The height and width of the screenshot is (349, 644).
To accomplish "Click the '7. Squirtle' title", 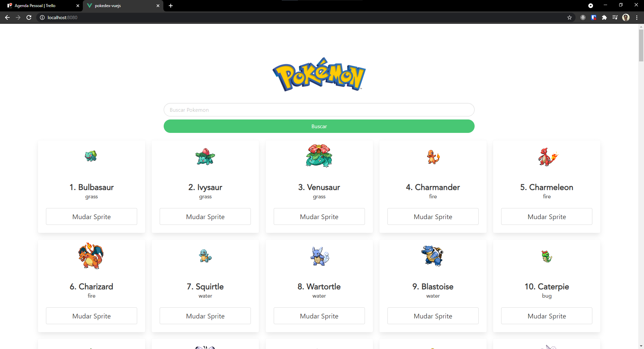I will pyautogui.click(x=205, y=287).
